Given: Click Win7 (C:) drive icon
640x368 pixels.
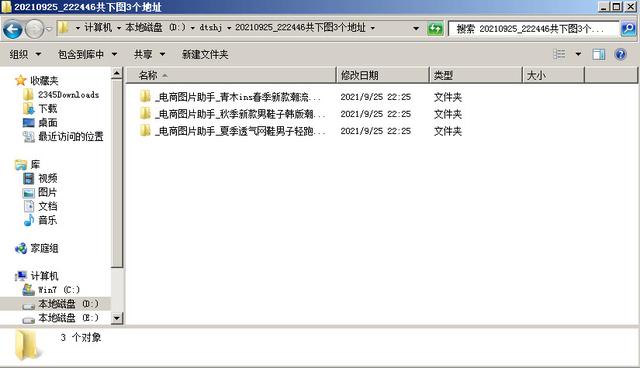Looking at the screenshot, I should (29, 290).
